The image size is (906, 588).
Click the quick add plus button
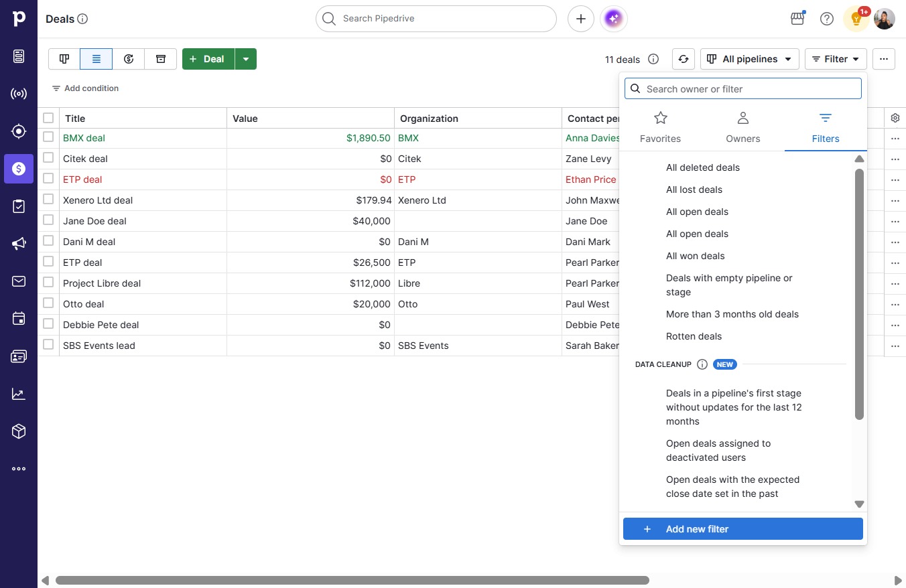tap(581, 19)
